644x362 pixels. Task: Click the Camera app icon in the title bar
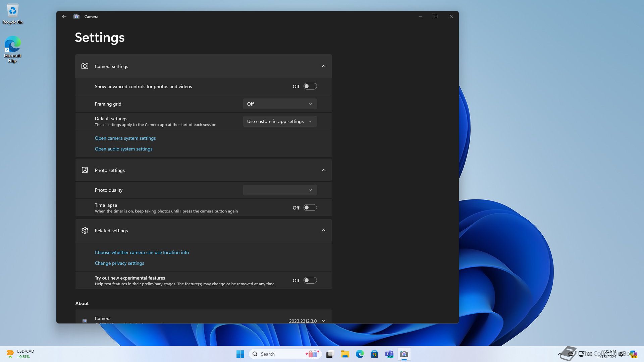click(76, 16)
